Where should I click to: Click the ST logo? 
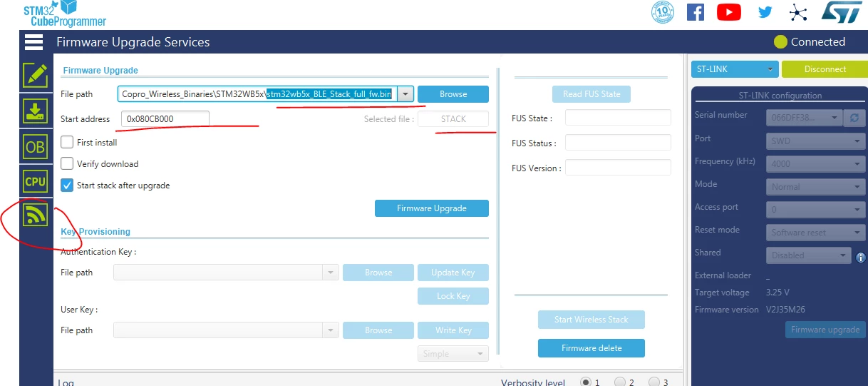(x=842, y=11)
